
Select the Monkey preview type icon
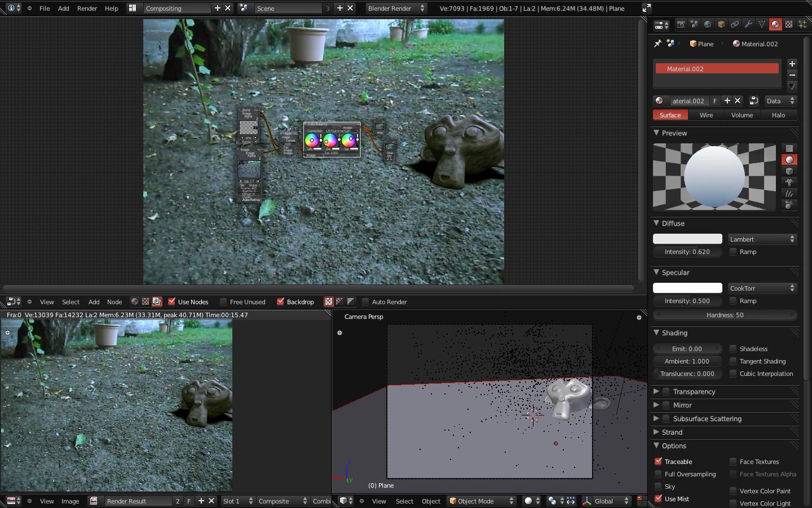click(x=789, y=182)
